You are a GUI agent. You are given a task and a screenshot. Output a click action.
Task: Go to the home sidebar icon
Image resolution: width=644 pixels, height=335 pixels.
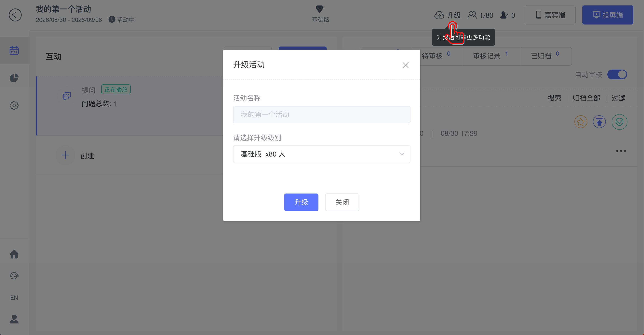14,254
